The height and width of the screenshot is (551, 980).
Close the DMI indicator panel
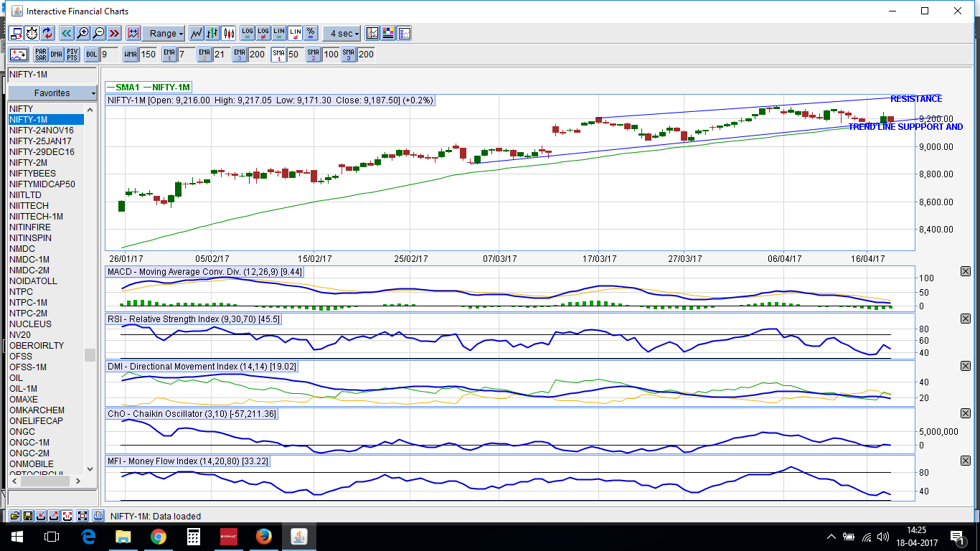click(965, 366)
